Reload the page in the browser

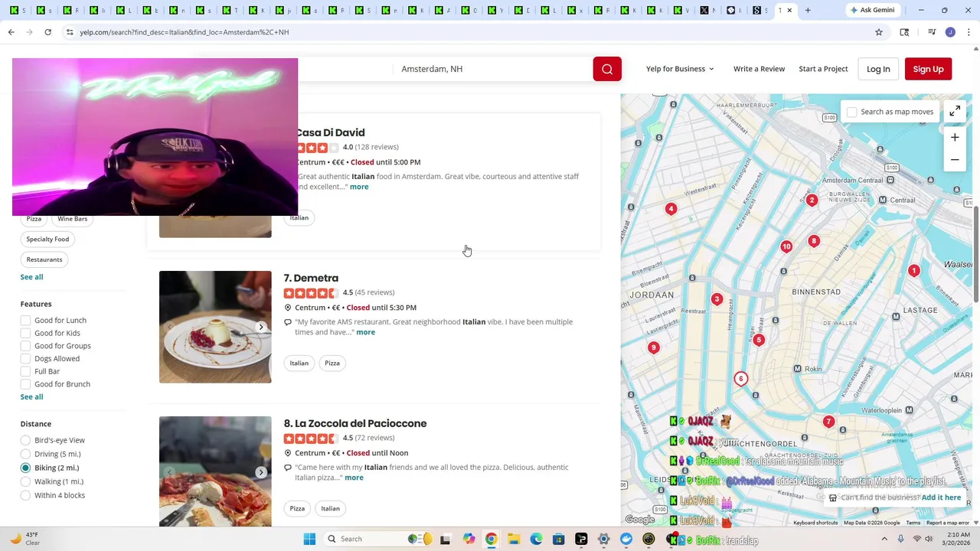click(47, 32)
